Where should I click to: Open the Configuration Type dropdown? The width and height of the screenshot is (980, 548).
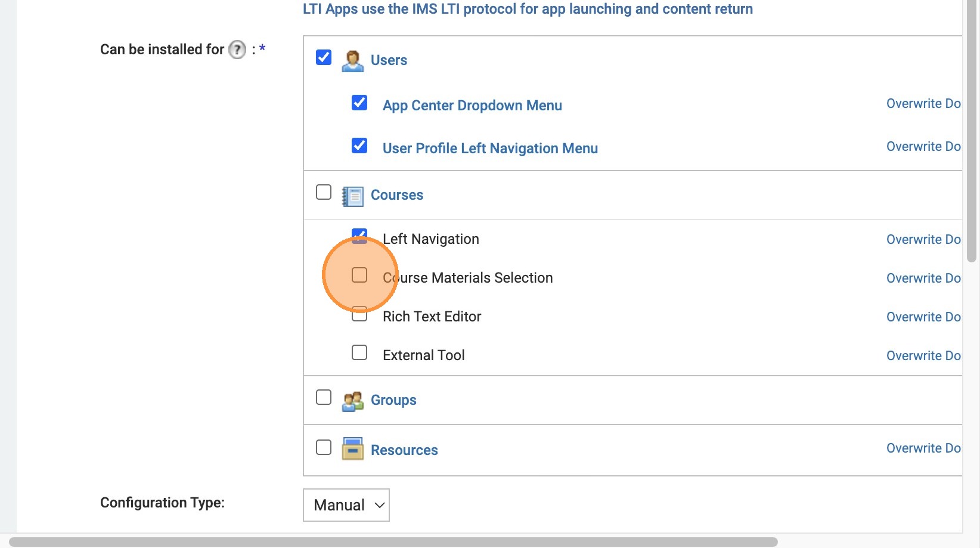(346, 505)
